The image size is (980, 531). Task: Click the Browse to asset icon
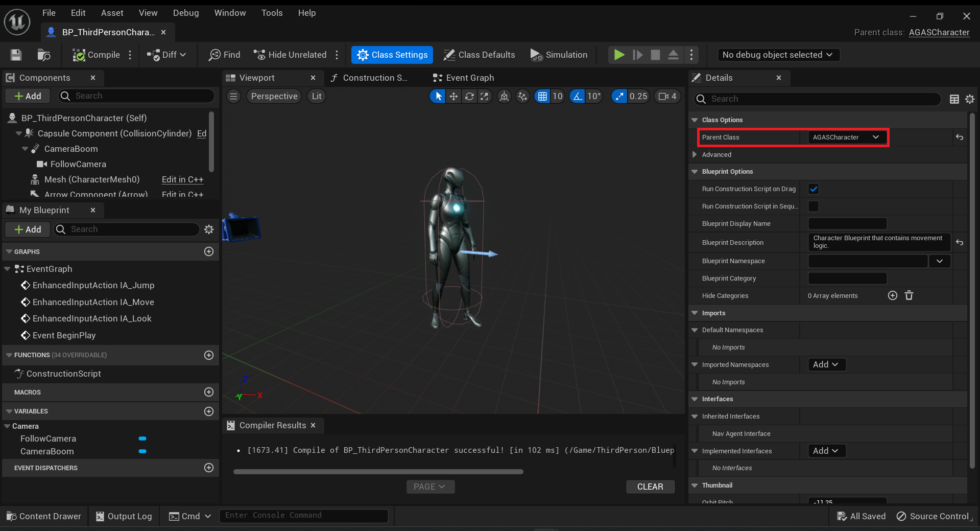pos(44,55)
